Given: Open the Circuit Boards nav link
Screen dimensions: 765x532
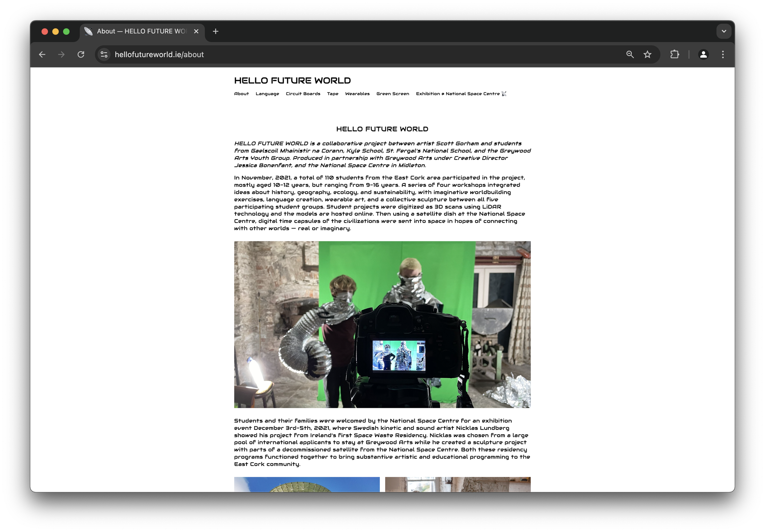Looking at the screenshot, I should 303,94.
